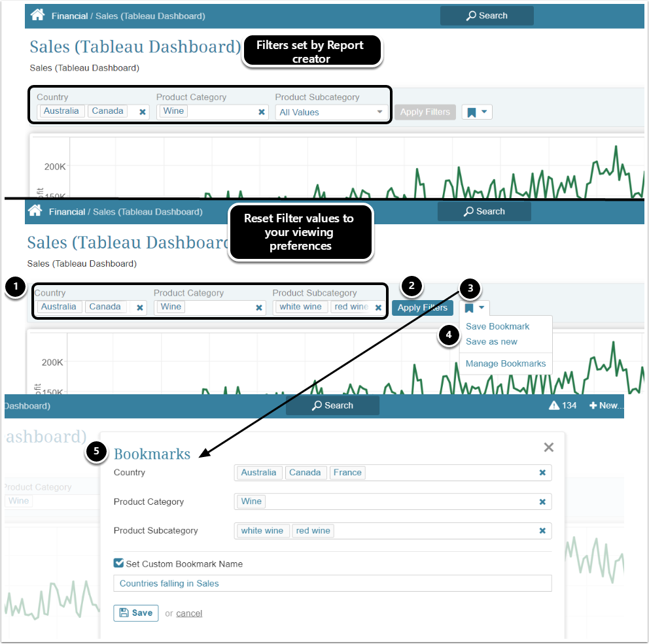Open Manage Bookmarks menu entry
This screenshot has width=649, height=644.
pos(505,364)
